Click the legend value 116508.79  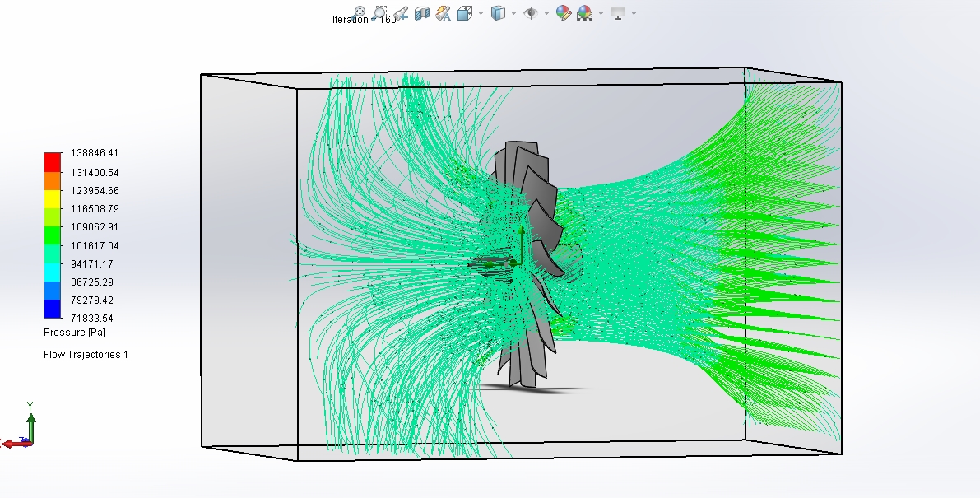click(95, 209)
